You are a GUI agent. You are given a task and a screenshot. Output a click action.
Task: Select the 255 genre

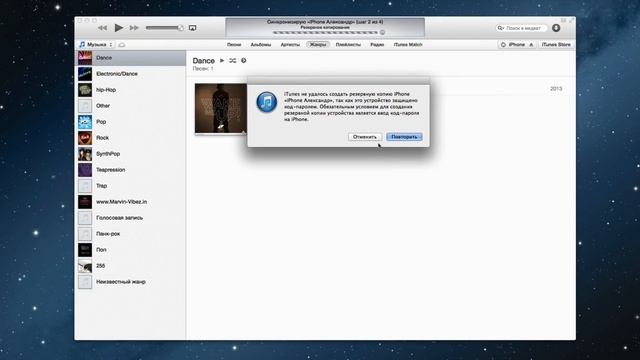click(x=131, y=266)
